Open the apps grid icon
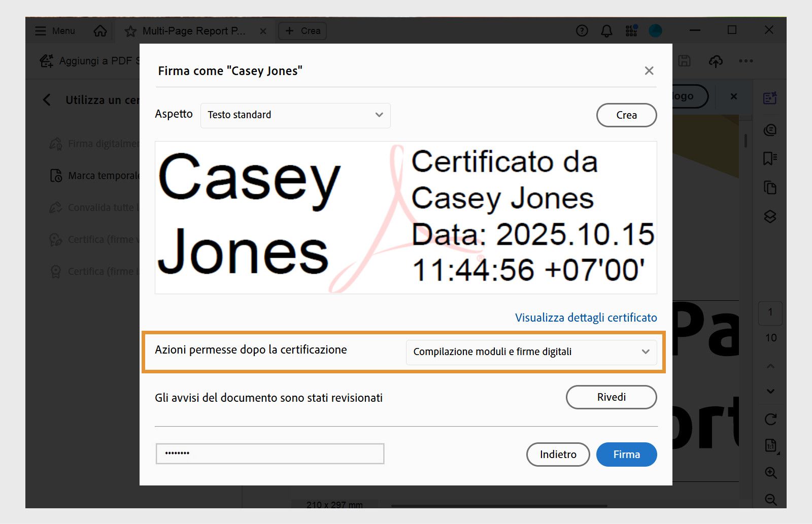Image resolution: width=812 pixels, height=524 pixels. coord(631,30)
